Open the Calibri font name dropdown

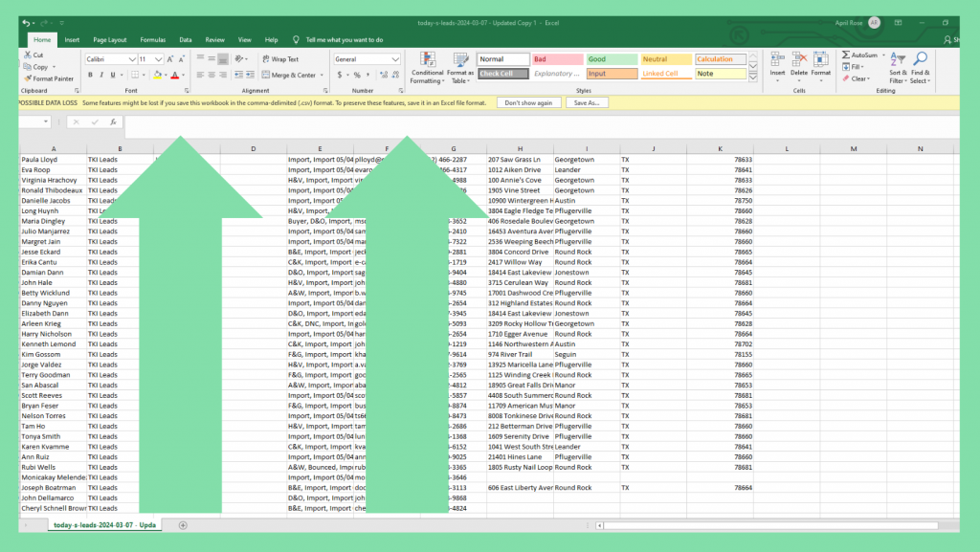coord(132,59)
